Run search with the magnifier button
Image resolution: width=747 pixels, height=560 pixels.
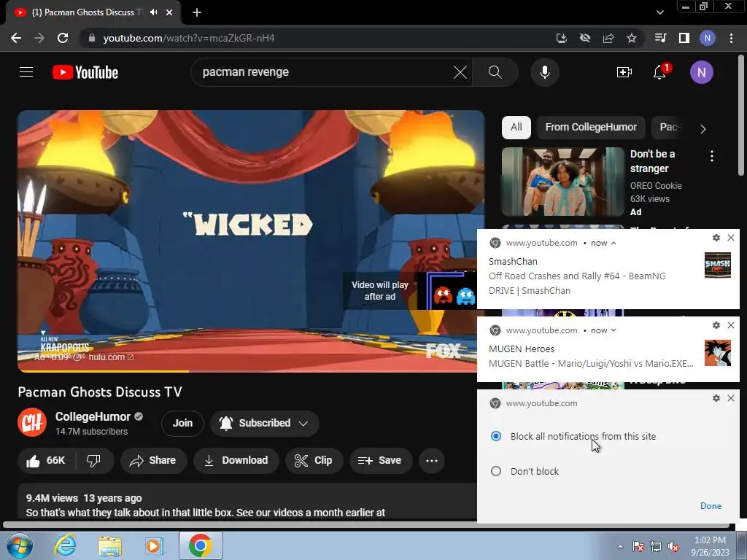coord(495,72)
